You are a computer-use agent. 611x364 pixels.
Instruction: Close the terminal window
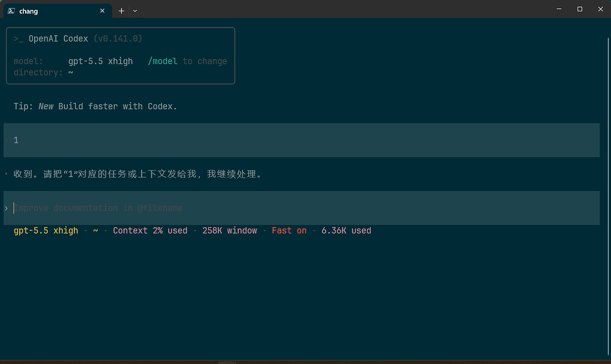(600, 9)
